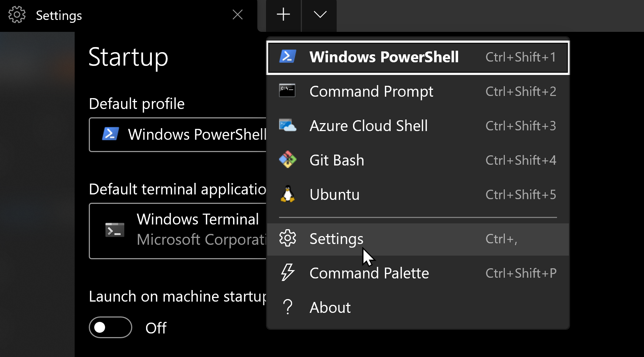Click the Azure Cloud Shell icon
Image resolution: width=644 pixels, height=357 pixels.
pyautogui.click(x=287, y=125)
